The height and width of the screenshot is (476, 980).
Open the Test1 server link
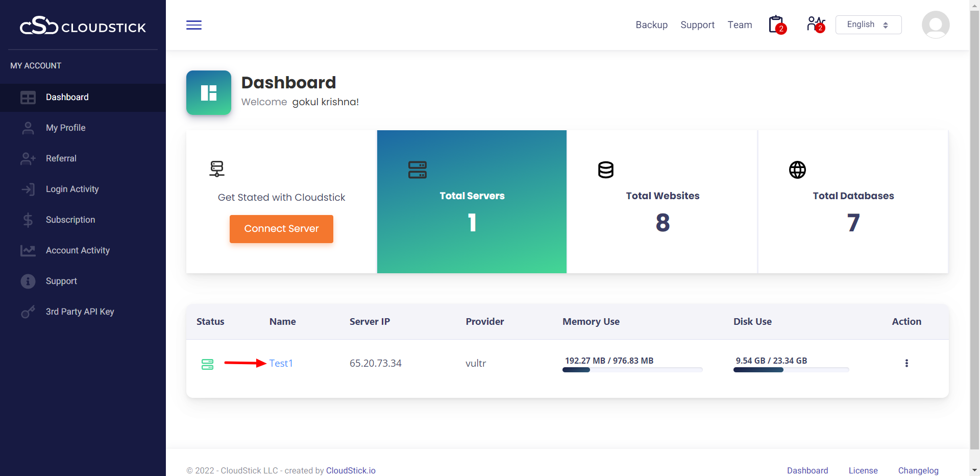pos(281,363)
